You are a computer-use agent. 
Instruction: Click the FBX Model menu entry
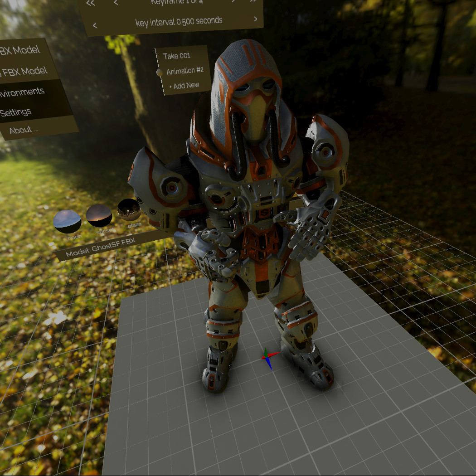[20, 50]
